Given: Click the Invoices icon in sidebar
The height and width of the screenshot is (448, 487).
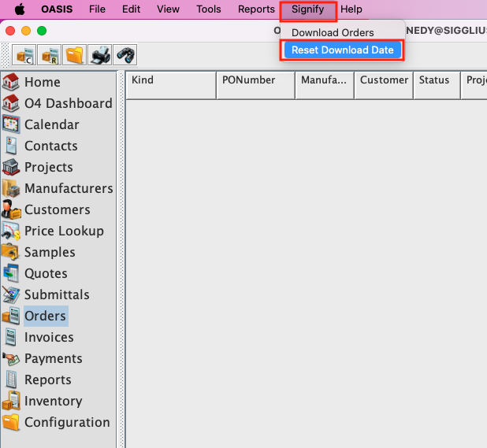Looking at the screenshot, I should click(11, 337).
